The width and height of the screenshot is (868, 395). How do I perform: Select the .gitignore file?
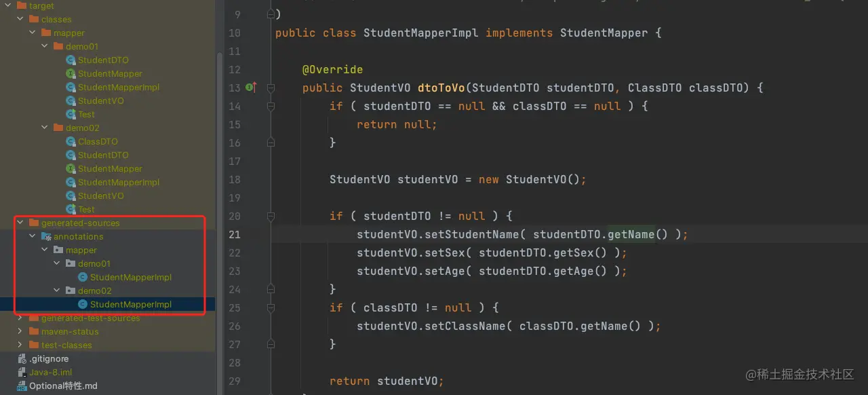49,358
